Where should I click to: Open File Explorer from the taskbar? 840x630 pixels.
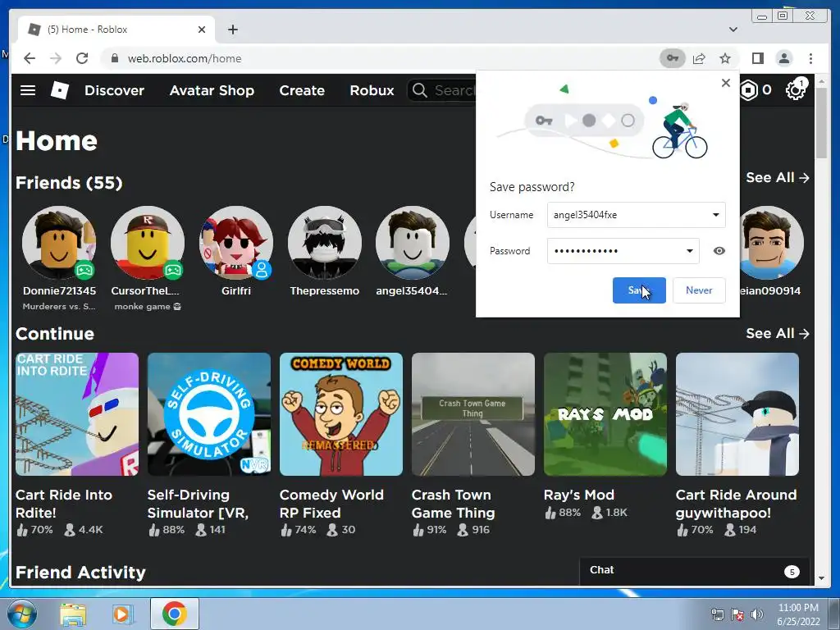click(x=73, y=614)
